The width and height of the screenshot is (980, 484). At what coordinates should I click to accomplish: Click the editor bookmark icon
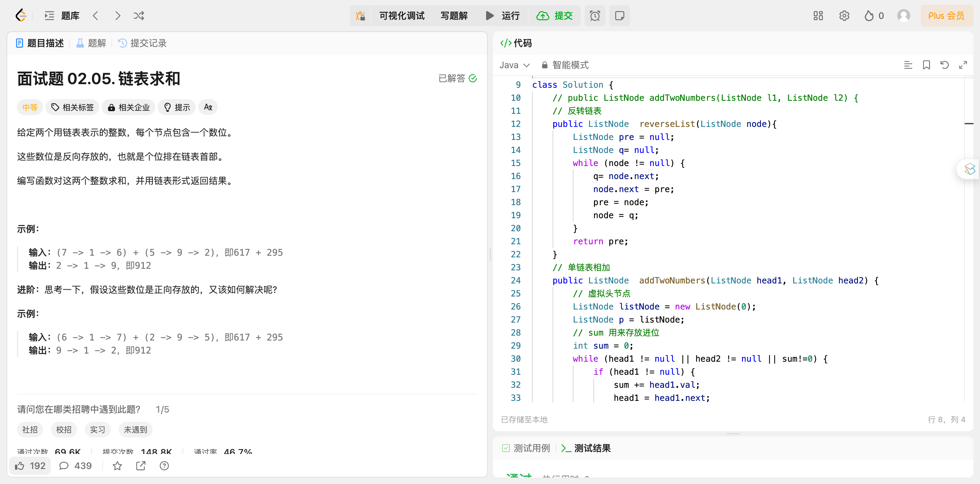tap(926, 65)
